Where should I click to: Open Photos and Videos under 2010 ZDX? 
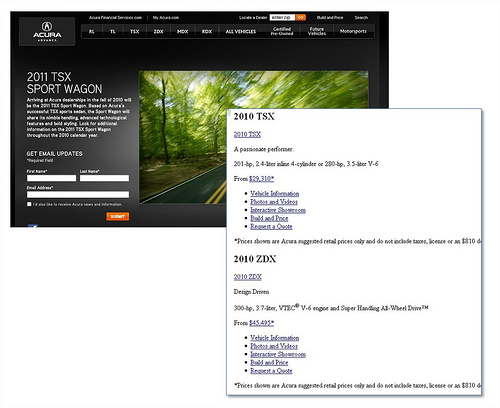[x=274, y=346]
